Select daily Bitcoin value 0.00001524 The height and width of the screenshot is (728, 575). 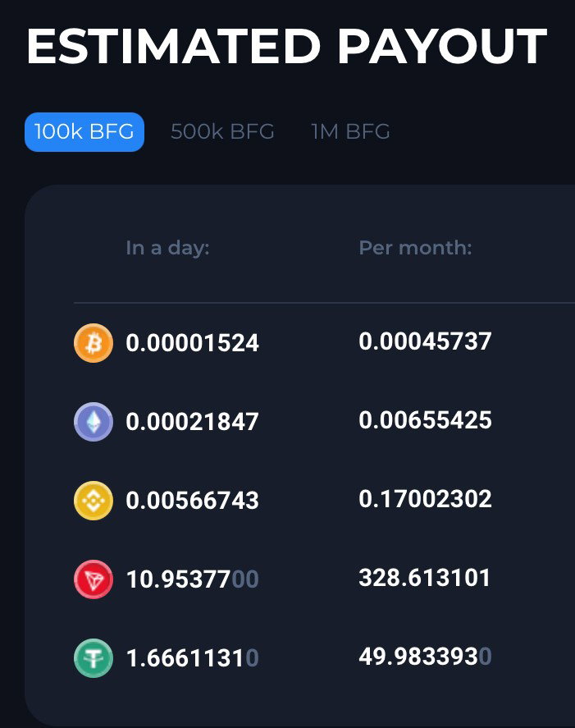192,343
